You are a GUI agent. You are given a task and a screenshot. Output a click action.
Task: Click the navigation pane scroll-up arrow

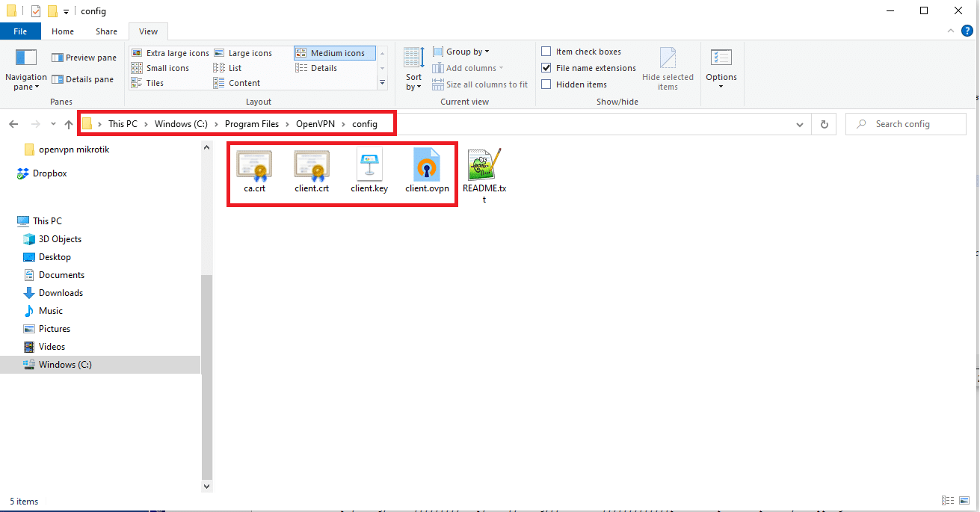[207, 147]
